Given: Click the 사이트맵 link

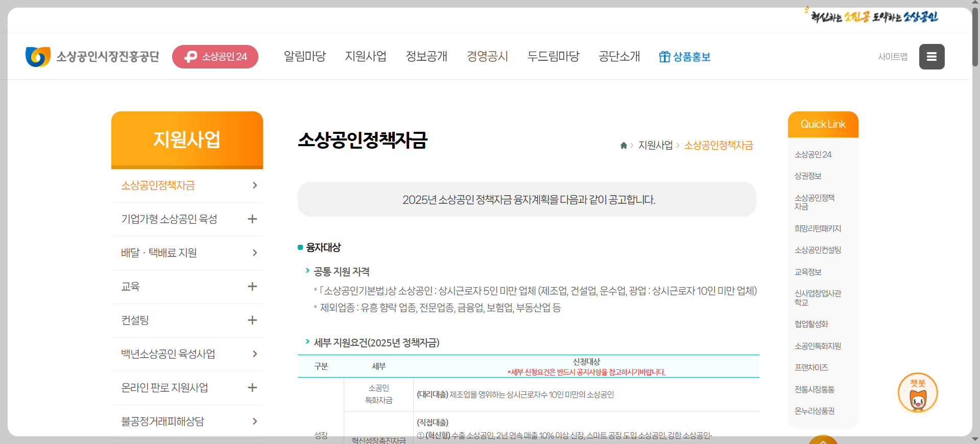Looking at the screenshot, I should tap(893, 57).
